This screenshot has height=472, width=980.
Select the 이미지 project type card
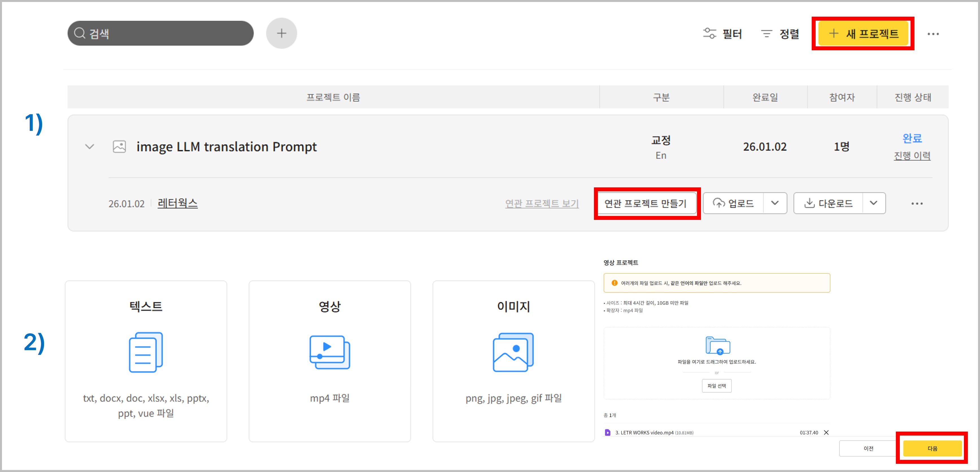click(513, 361)
